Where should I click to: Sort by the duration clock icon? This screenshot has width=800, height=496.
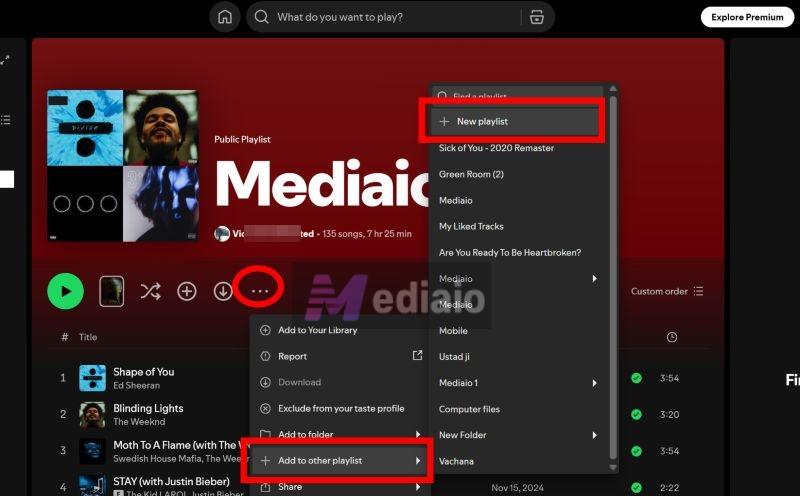[672, 337]
